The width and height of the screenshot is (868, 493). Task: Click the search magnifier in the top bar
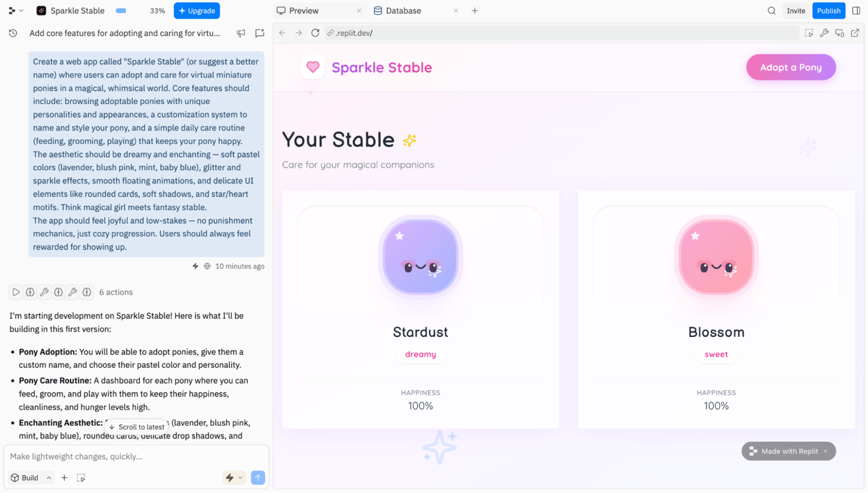click(771, 10)
